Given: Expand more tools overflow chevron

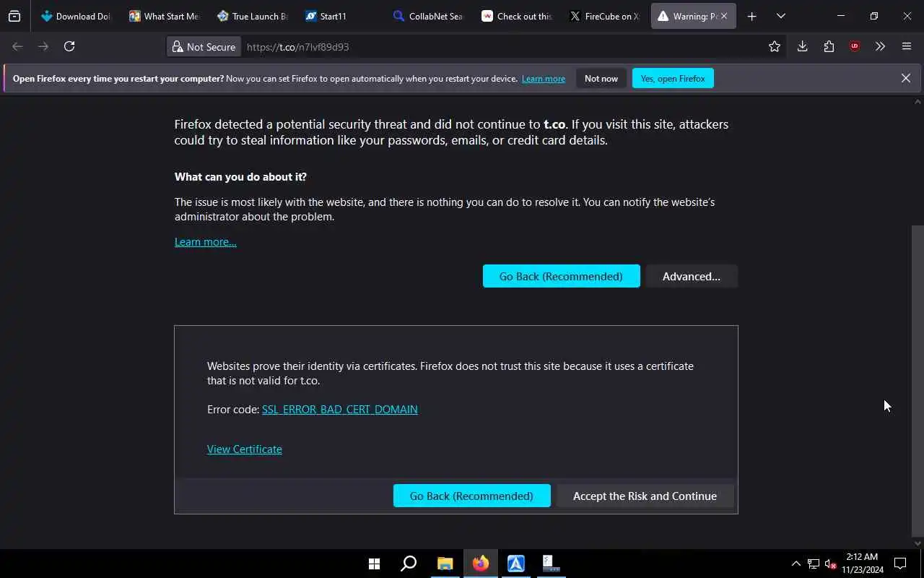Looking at the screenshot, I should tap(880, 46).
